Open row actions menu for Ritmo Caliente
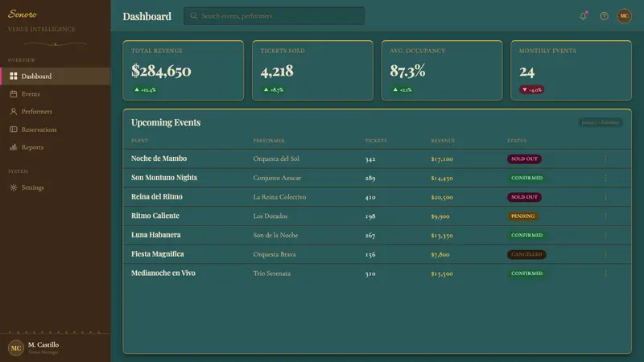This screenshot has width=644, height=362. [x=606, y=216]
